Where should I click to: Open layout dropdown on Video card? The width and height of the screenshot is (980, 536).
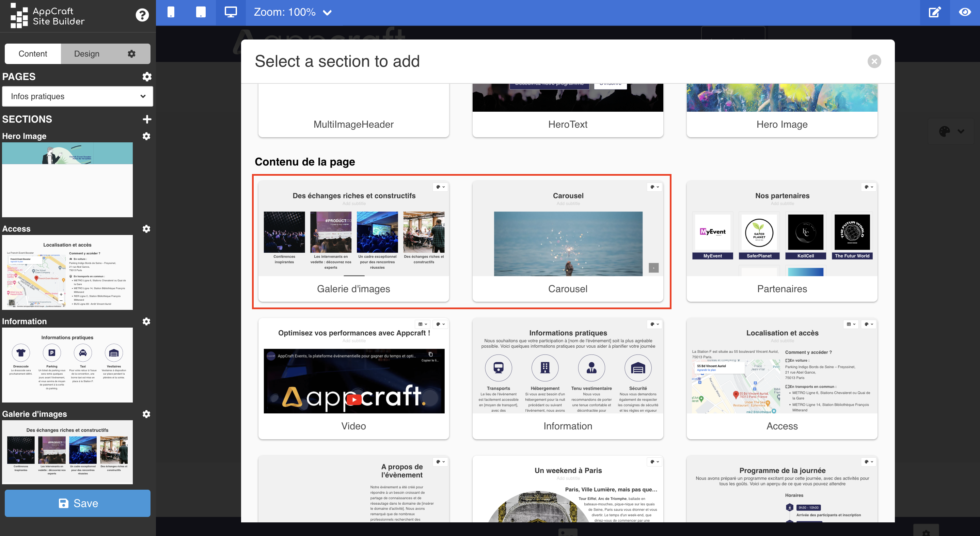tap(422, 324)
